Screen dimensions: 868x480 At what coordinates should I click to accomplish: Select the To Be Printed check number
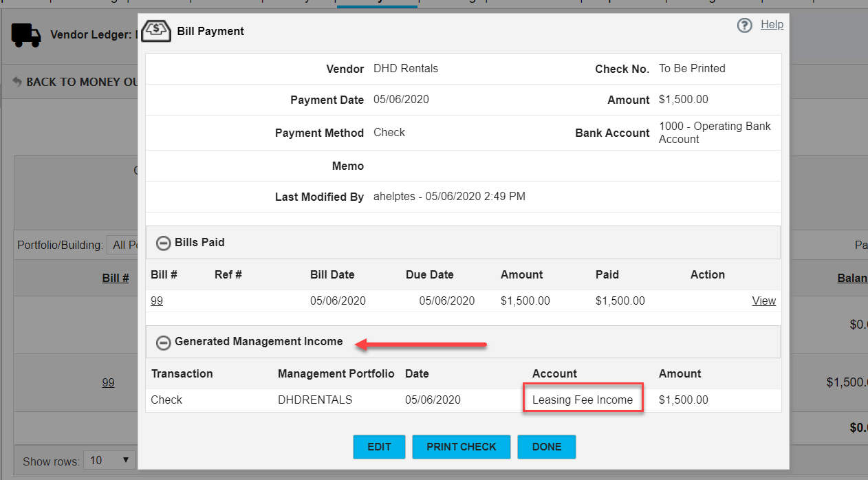click(692, 69)
